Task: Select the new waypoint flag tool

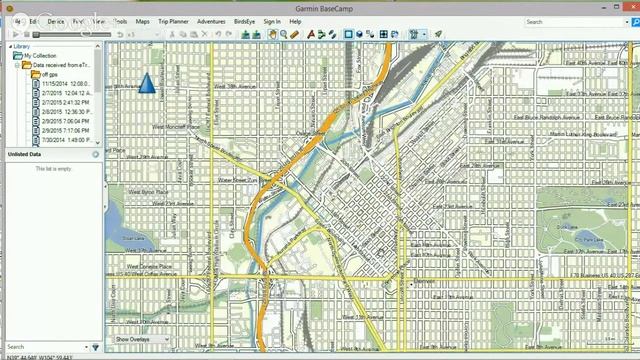Action: click(311, 35)
